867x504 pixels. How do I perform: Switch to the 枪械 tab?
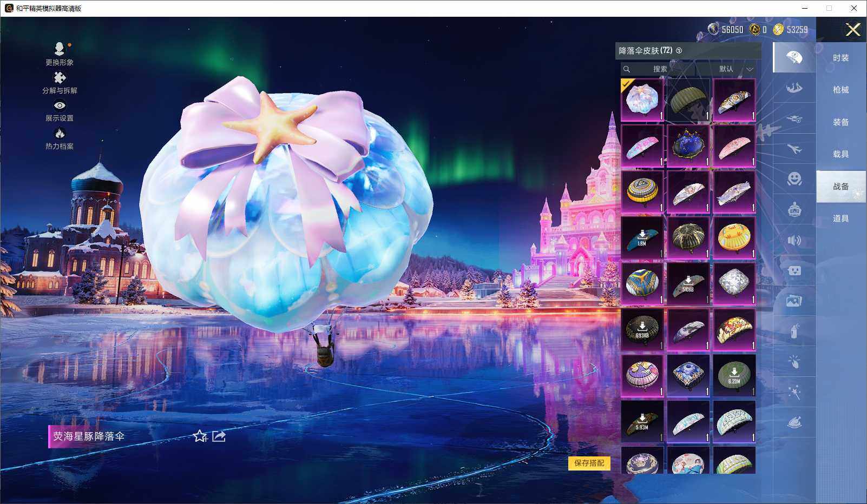click(x=840, y=90)
